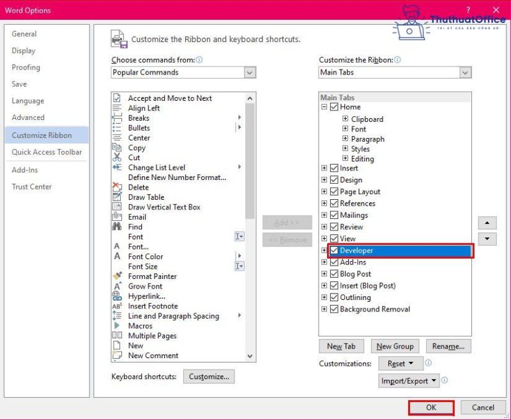Click the Find binoculars icon
Viewport: 511px width, 420px height.
(117, 227)
